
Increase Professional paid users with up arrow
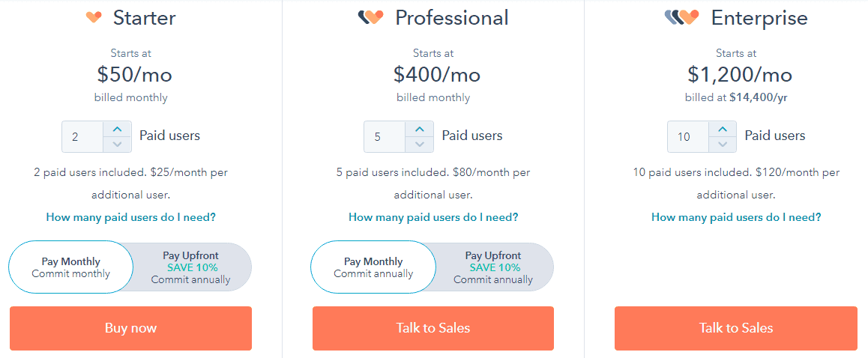tap(420, 129)
